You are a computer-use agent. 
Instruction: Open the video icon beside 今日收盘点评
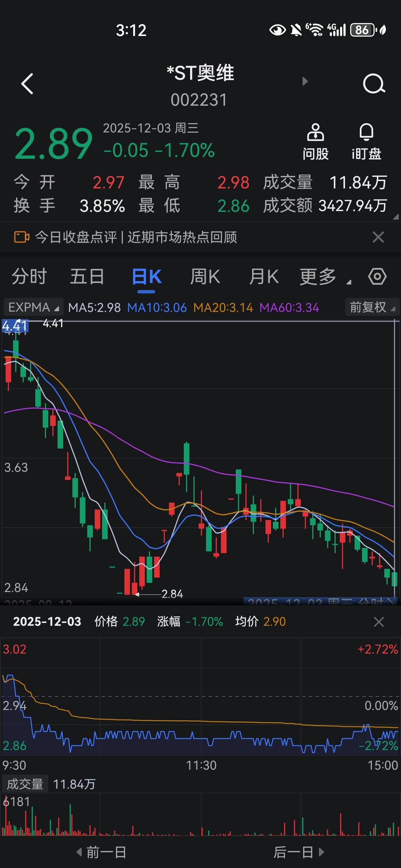22,237
